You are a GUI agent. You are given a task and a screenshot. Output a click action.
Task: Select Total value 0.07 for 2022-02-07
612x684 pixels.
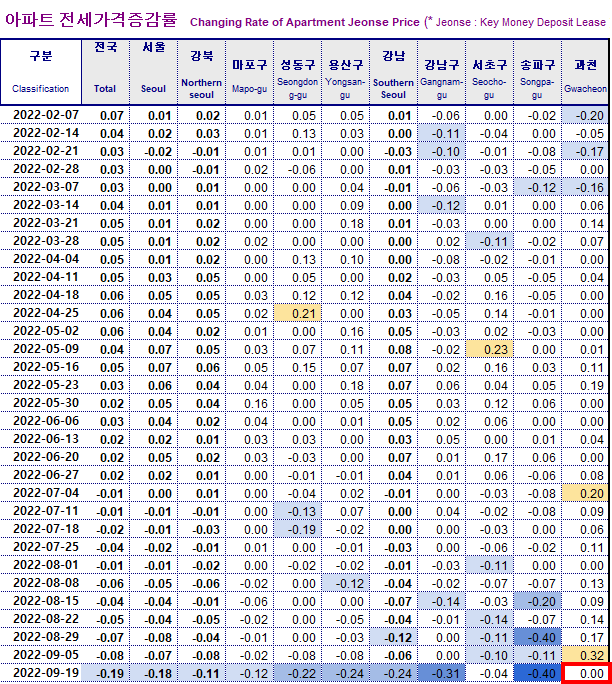pyautogui.click(x=106, y=115)
